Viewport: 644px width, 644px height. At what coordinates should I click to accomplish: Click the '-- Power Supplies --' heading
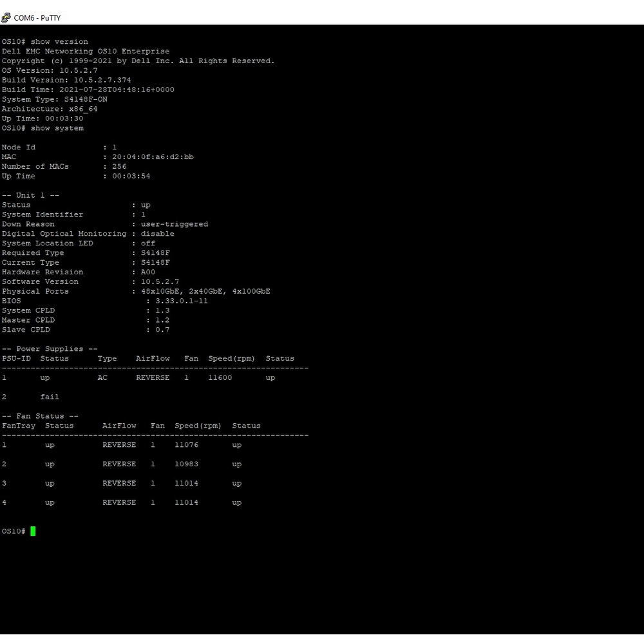(50, 349)
